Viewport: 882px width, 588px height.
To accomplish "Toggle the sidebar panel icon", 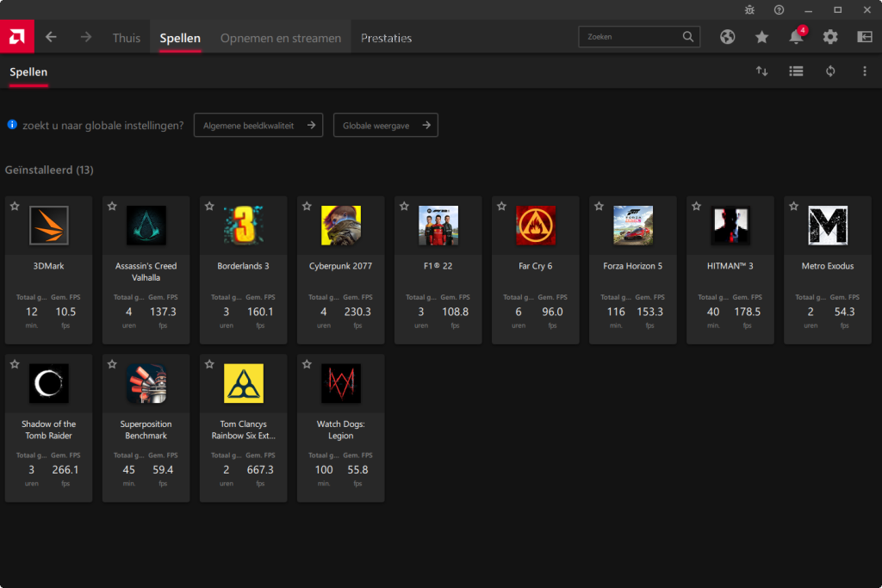I will point(865,37).
